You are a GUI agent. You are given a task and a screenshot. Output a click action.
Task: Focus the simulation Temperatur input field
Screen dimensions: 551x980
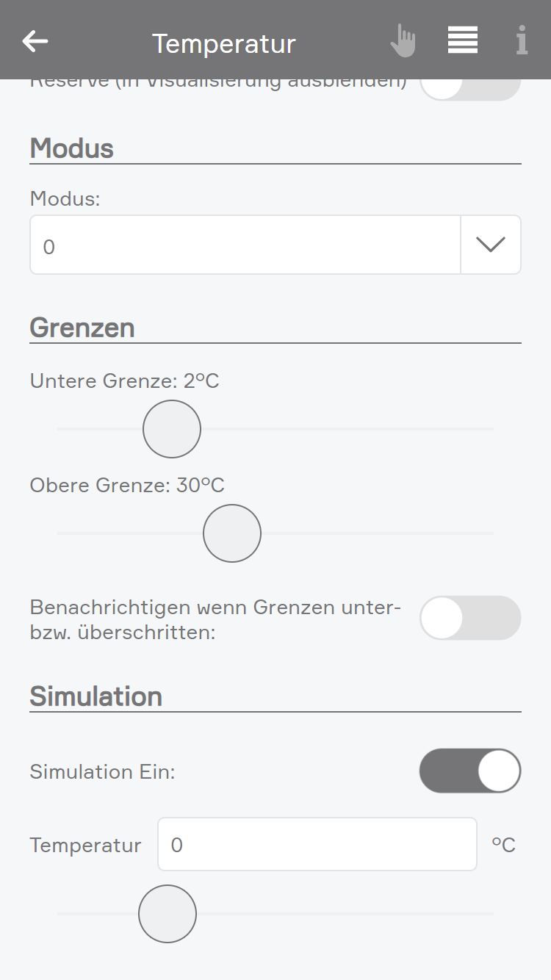(317, 844)
